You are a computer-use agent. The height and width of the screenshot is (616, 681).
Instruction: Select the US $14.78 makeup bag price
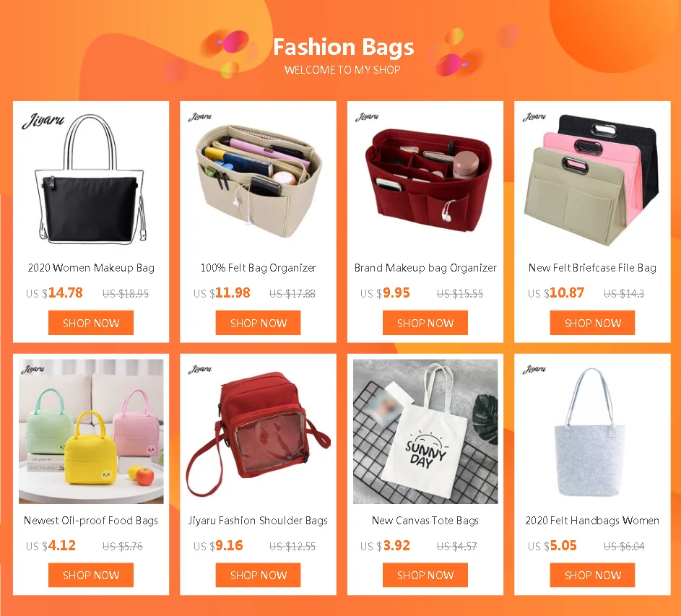pyautogui.click(x=54, y=292)
